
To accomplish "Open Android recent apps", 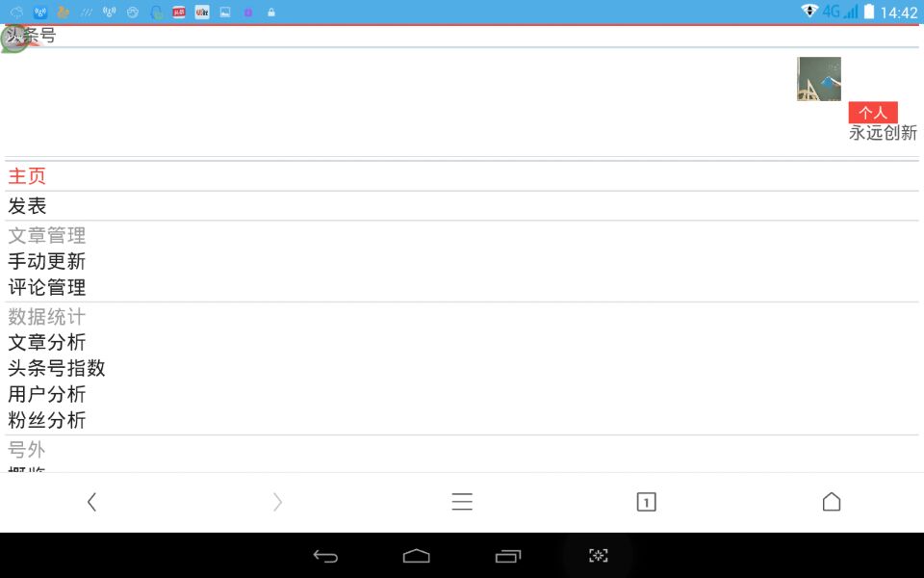I will [508, 556].
